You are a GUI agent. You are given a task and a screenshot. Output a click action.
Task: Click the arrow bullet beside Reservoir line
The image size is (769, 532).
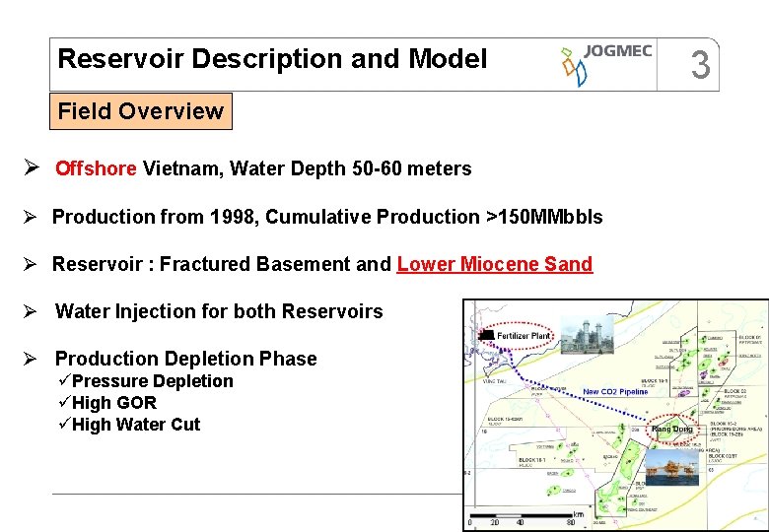(x=30, y=264)
